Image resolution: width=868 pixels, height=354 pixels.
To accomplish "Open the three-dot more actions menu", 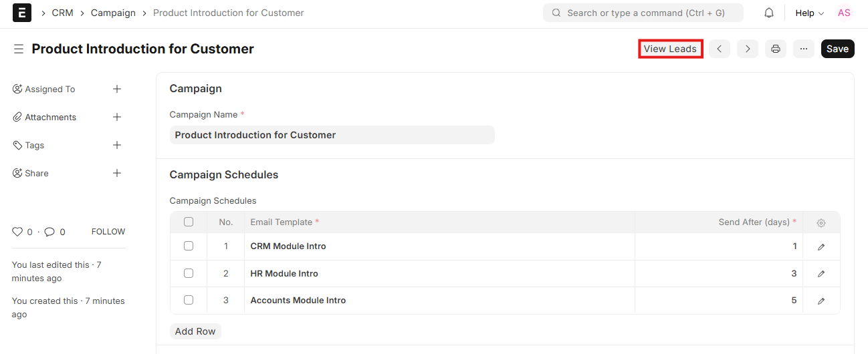I will coord(804,49).
